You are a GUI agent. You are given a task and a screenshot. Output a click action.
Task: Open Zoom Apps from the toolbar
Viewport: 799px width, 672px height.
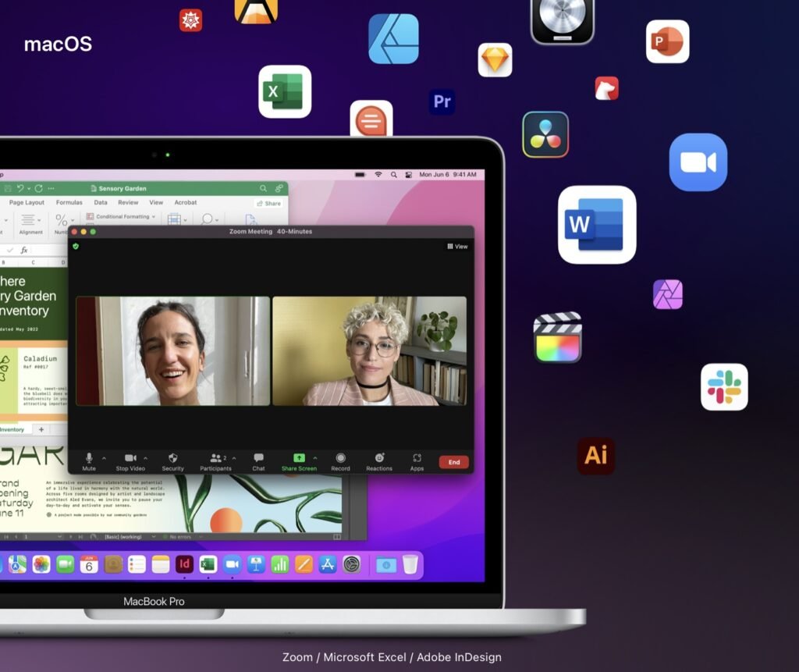coord(417,461)
